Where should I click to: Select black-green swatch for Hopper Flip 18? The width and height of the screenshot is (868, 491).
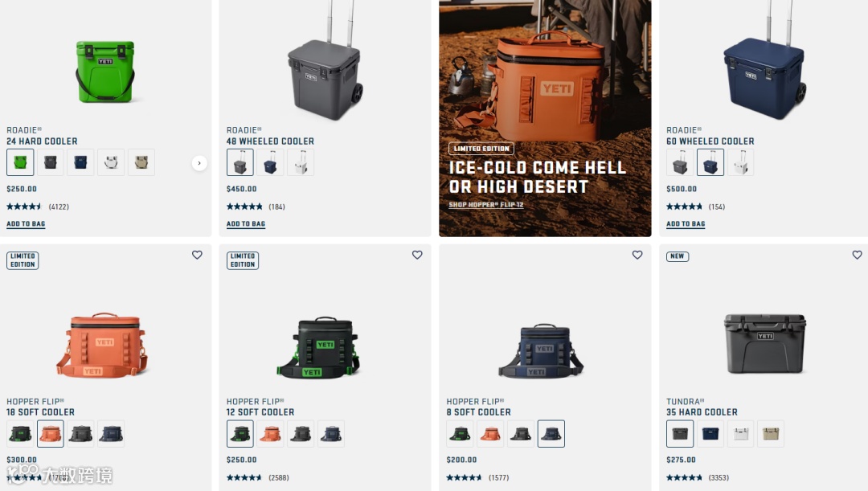click(x=20, y=433)
